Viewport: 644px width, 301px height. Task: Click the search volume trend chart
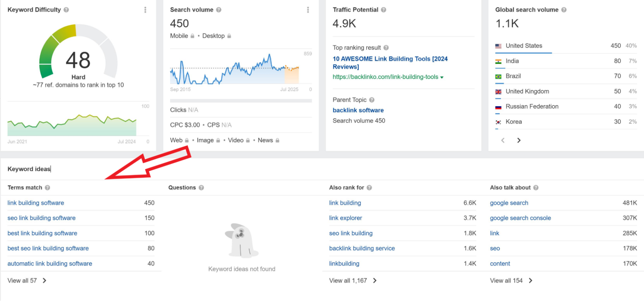pyautogui.click(x=234, y=69)
